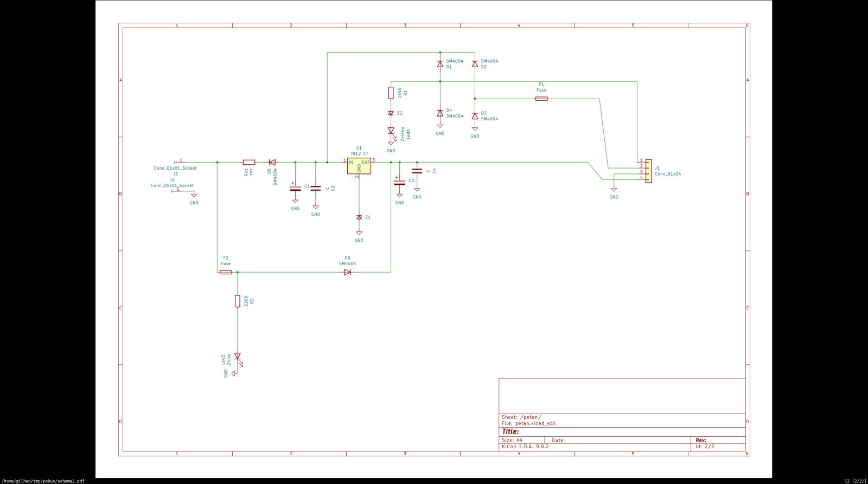Select the F1 fuse symbol
Viewport: 868px width, 484px height.
point(541,99)
